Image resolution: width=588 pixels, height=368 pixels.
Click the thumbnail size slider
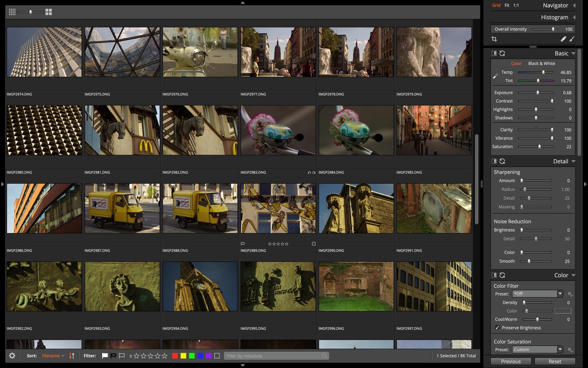click(x=30, y=12)
